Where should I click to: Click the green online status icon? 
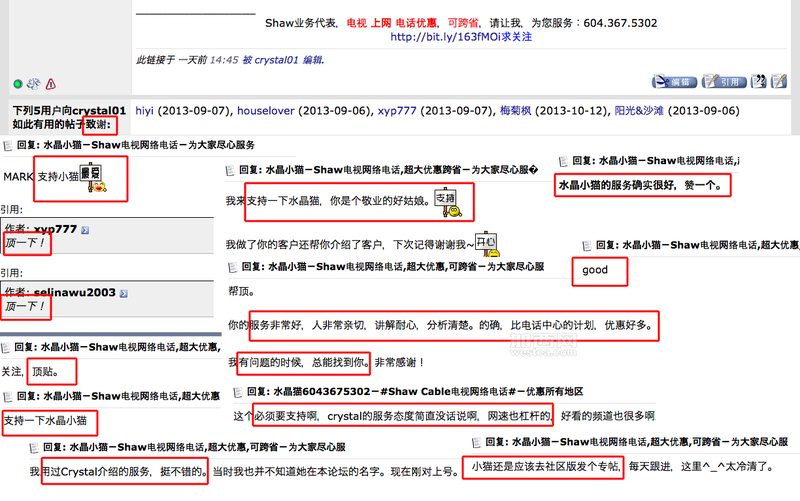(x=18, y=84)
